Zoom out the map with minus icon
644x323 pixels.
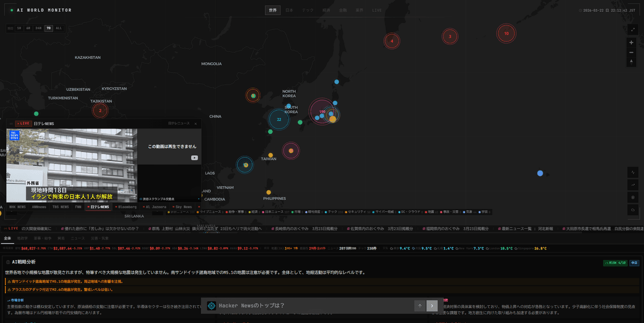(632, 53)
